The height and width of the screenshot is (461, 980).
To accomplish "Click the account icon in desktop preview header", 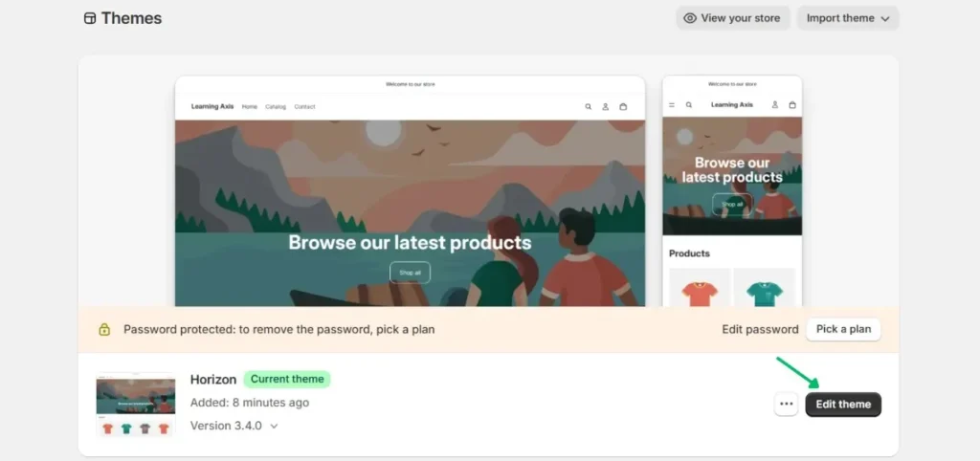I will [x=606, y=107].
